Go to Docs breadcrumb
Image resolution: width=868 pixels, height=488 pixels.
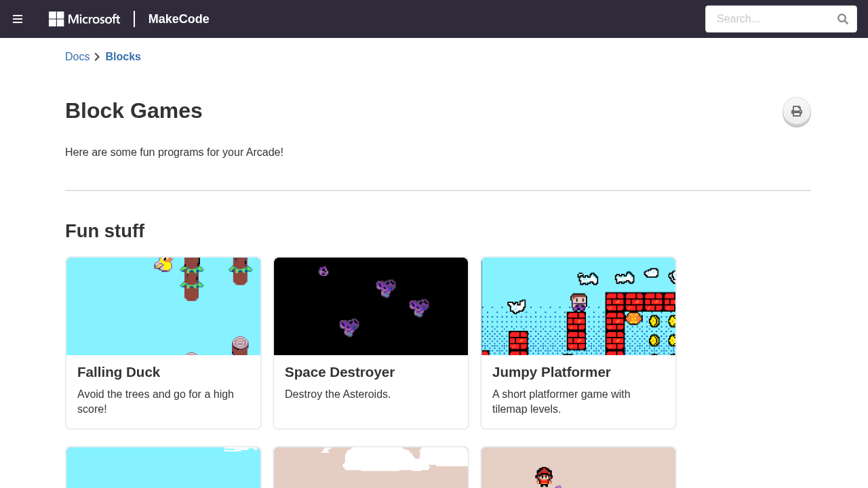pos(77,57)
